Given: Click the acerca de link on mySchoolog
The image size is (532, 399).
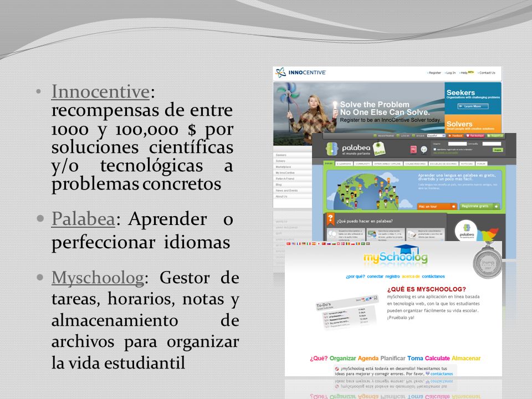Looking at the screenshot, I should (x=411, y=276).
